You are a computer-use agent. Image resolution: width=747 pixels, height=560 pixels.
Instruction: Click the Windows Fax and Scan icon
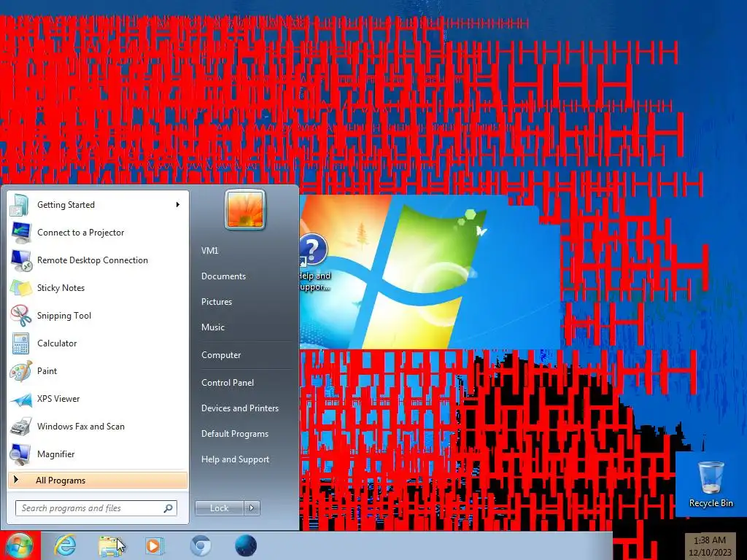(x=20, y=426)
